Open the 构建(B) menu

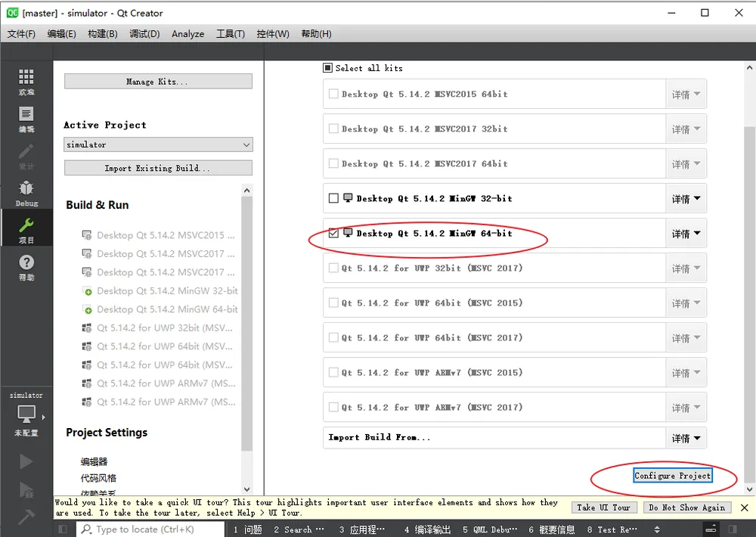(103, 34)
